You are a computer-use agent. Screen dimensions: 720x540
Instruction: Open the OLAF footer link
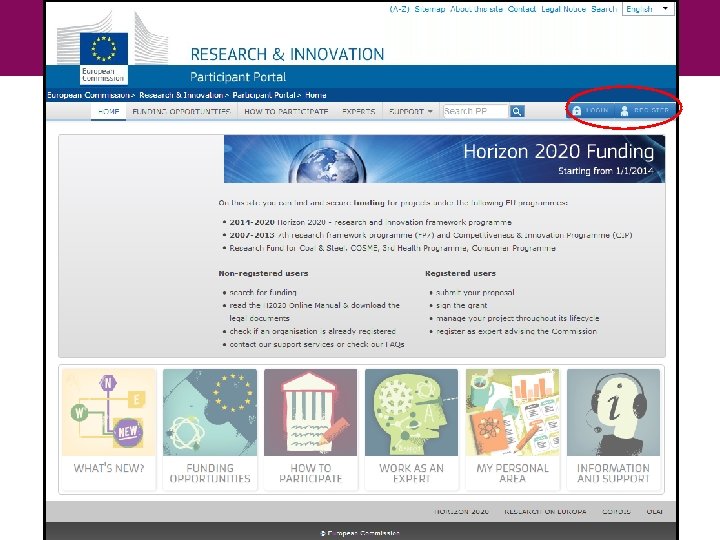coord(654,512)
